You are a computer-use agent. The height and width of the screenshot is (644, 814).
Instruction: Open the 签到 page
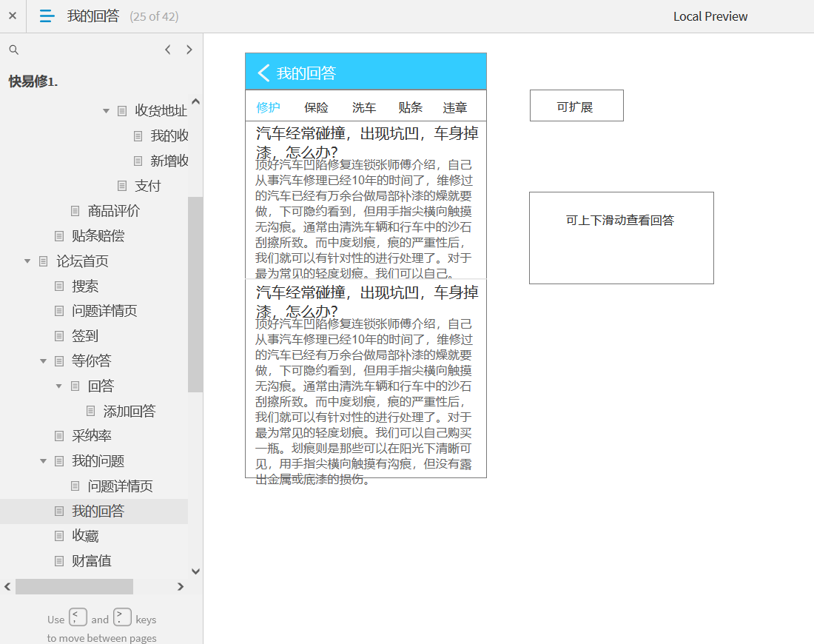click(x=85, y=336)
